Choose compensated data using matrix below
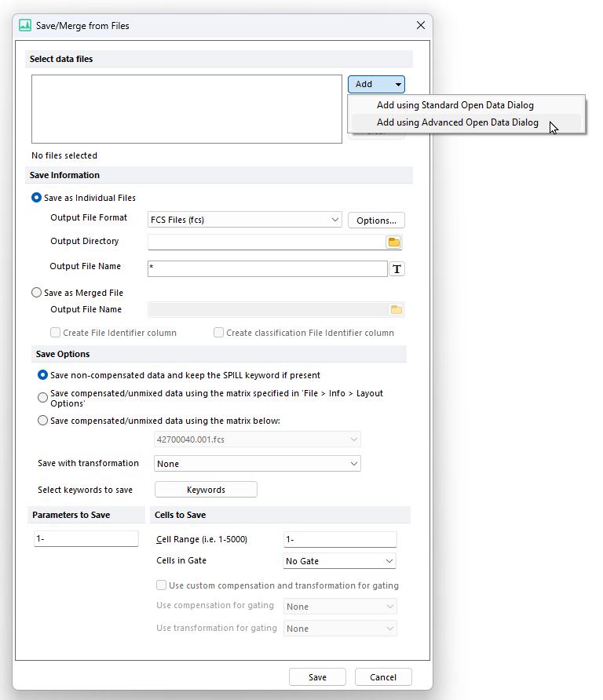 coord(42,421)
